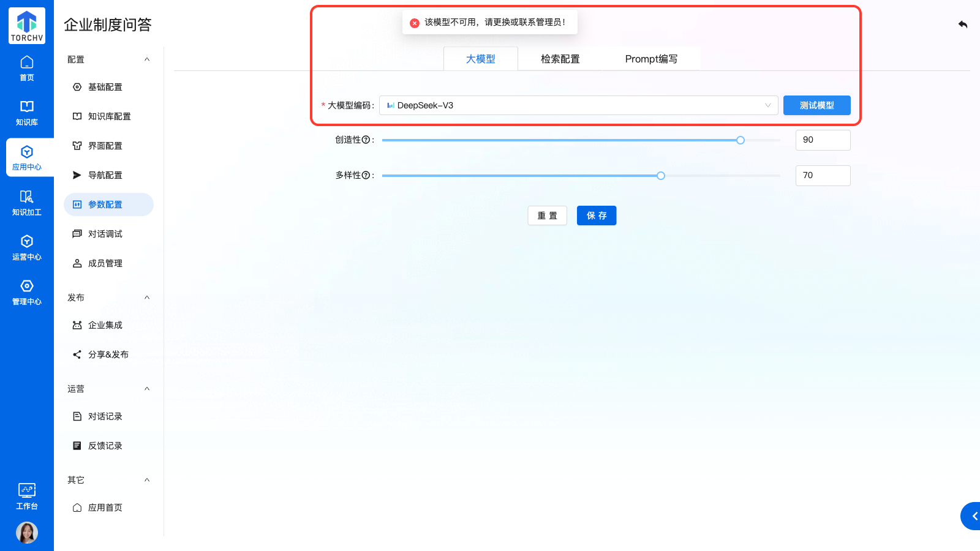Open 管理中心 from the left rail

coord(27,293)
